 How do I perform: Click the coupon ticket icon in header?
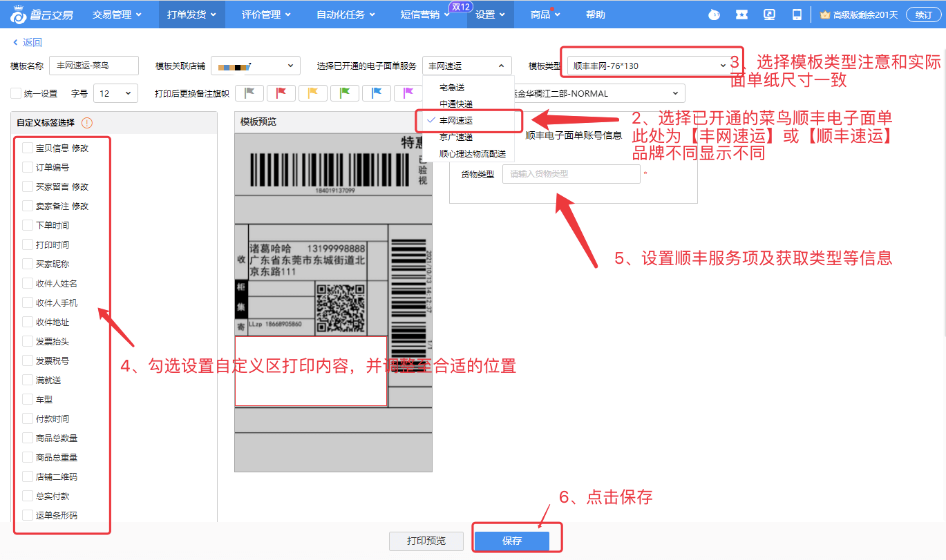tap(742, 15)
